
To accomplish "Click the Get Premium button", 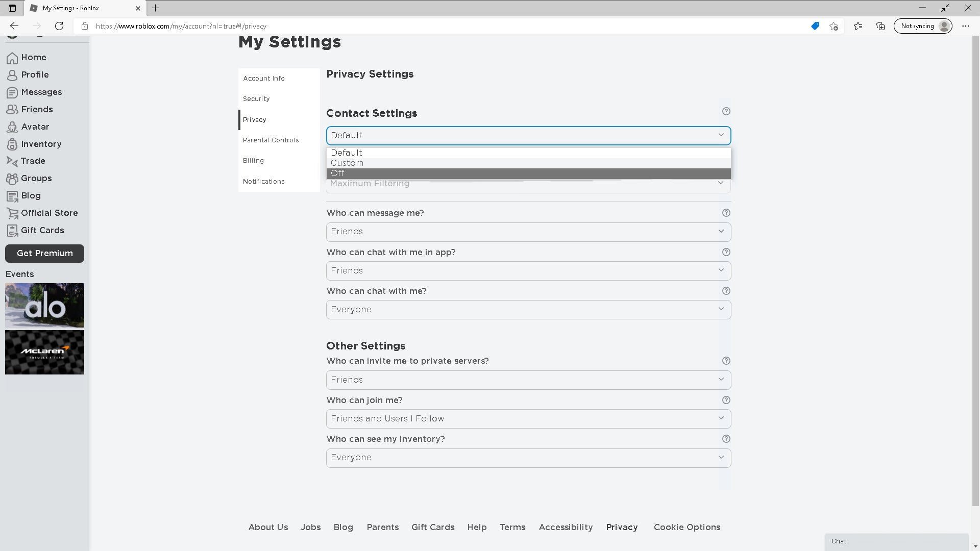I will (44, 254).
